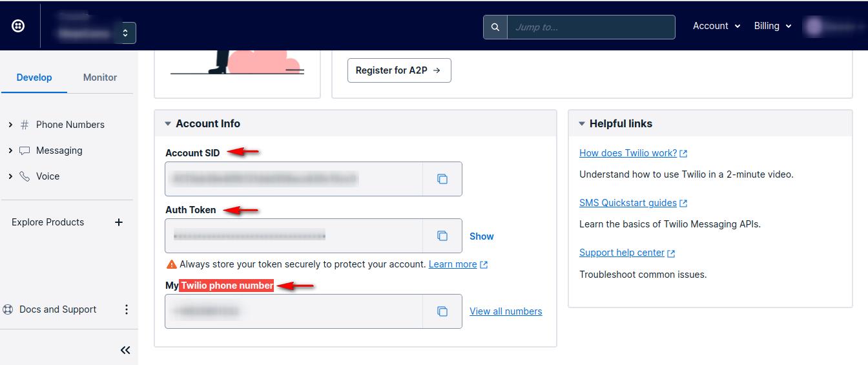Expand Messaging chevron in sidebar

click(10, 151)
